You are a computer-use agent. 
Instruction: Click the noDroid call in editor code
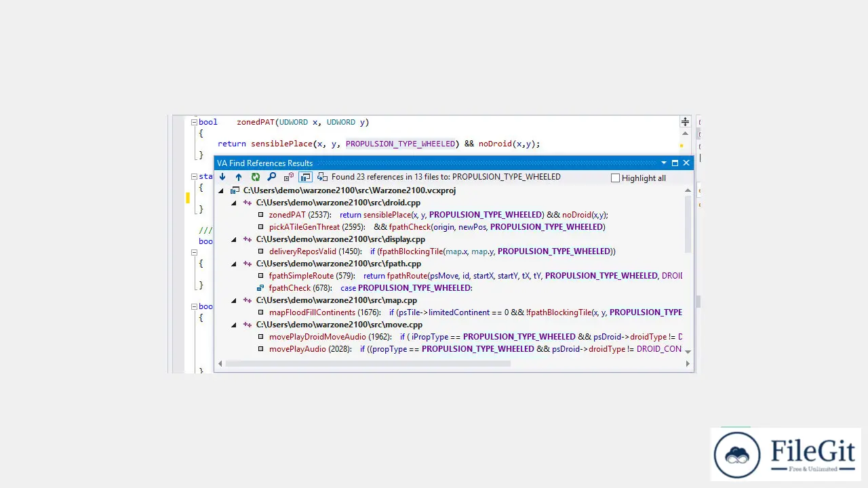pos(495,144)
